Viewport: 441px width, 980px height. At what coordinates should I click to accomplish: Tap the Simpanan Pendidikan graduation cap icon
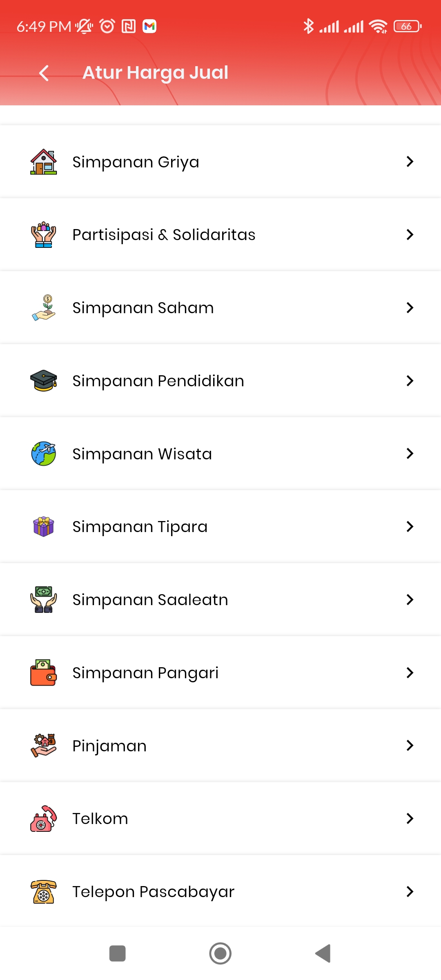tap(44, 381)
